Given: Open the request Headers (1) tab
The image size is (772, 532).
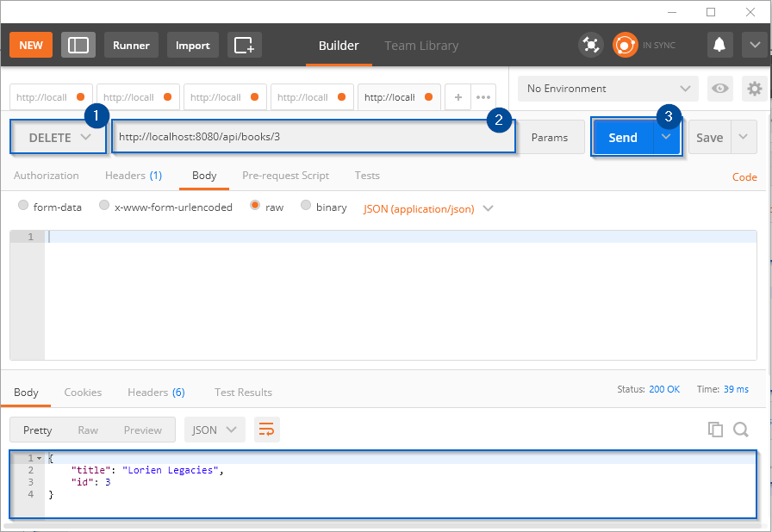Looking at the screenshot, I should (x=134, y=176).
